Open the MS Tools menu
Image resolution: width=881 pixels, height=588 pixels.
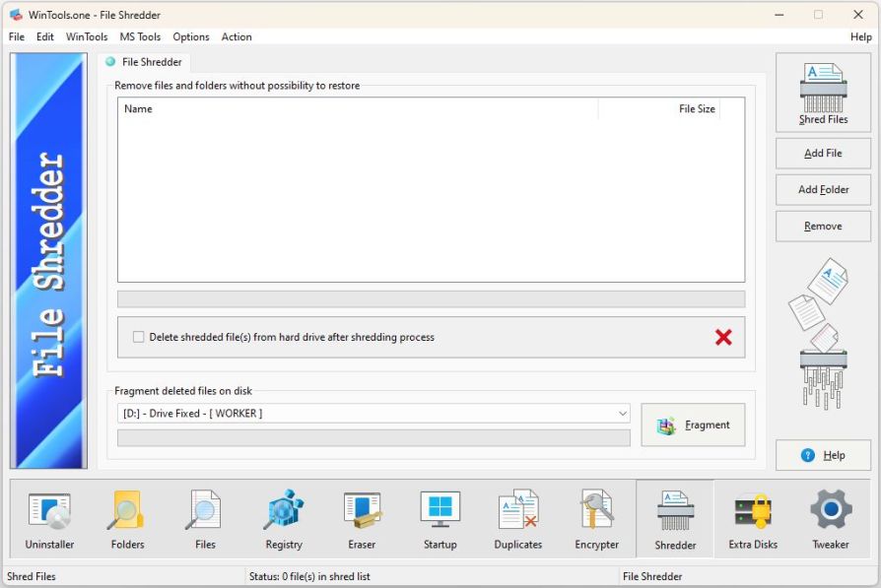click(140, 36)
